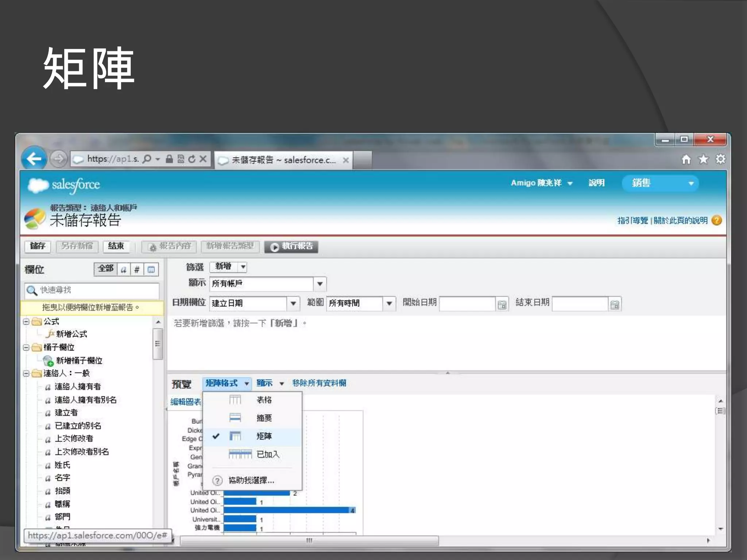
Task: Open the browser settings gear icon
Action: point(720,159)
